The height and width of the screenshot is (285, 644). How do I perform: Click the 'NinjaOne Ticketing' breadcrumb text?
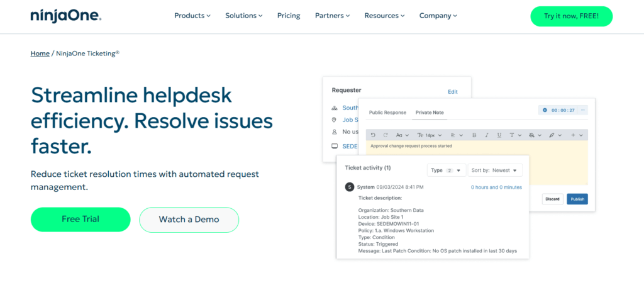coord(87,53)
